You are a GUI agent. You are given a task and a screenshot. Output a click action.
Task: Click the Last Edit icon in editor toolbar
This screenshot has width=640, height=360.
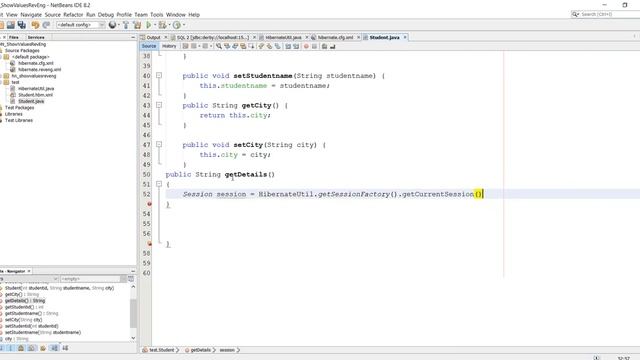(x=185, y=46)
